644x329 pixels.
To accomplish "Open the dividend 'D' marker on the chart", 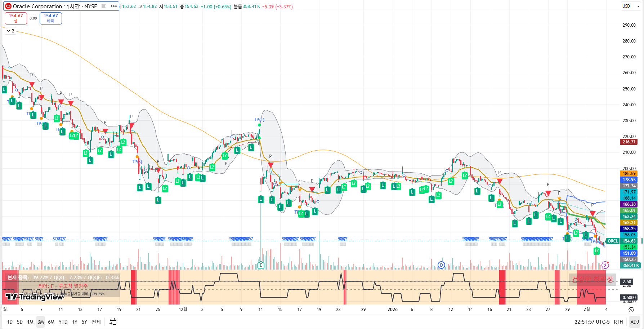I will pyautogui.click(x=441, y=265).
